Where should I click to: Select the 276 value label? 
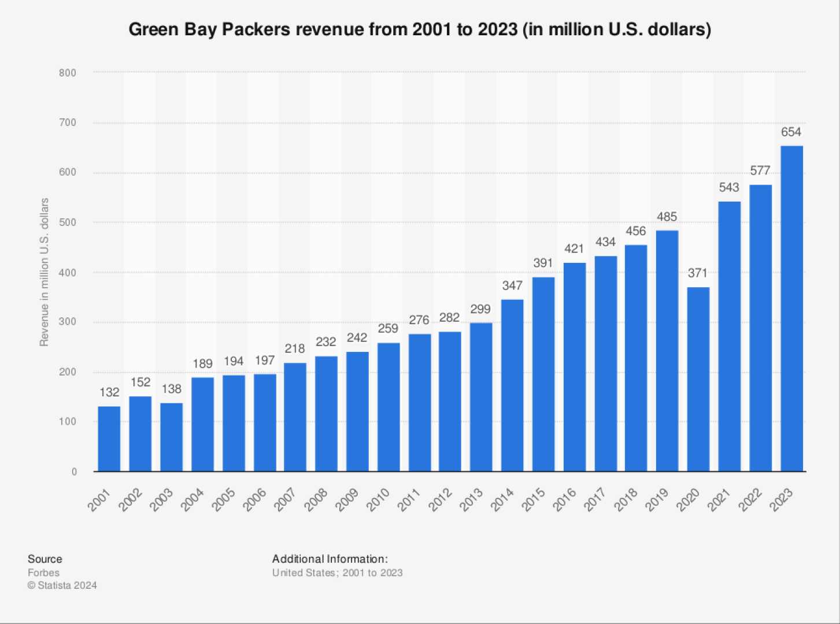coord(419,320)
